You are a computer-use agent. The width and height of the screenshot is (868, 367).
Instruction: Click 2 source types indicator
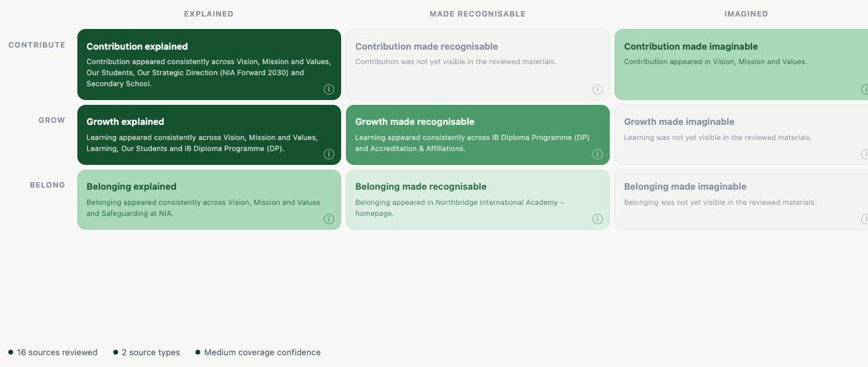pos(146,353)
